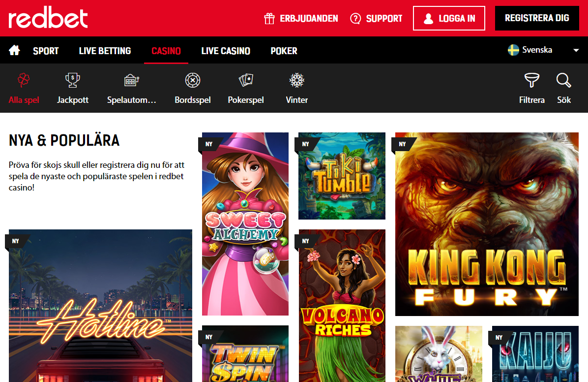588x382 pixels.
Task: Open the Vinter snowflake category
Action: [x=296, y=80]
